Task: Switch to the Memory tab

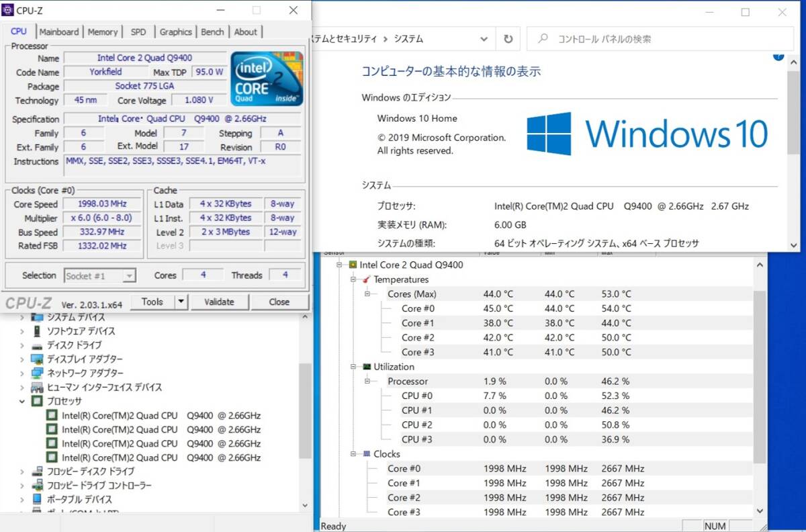Action: tap(102, 32)
